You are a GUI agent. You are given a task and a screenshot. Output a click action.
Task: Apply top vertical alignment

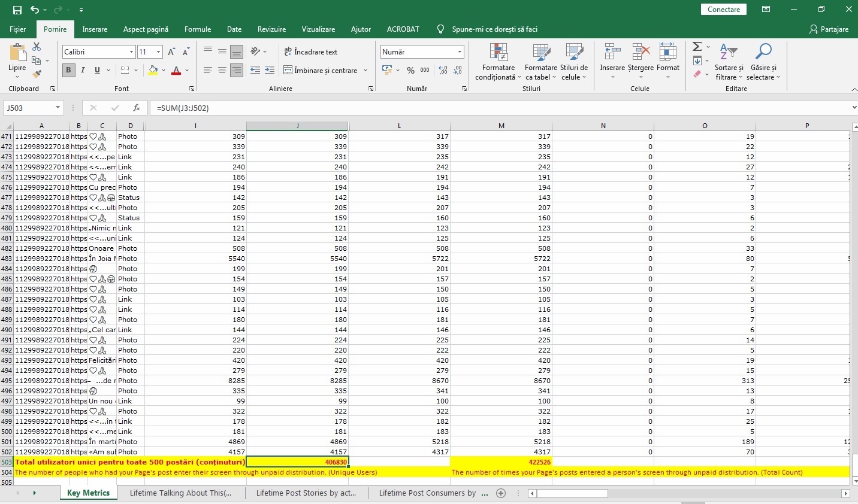click(208, 51)
